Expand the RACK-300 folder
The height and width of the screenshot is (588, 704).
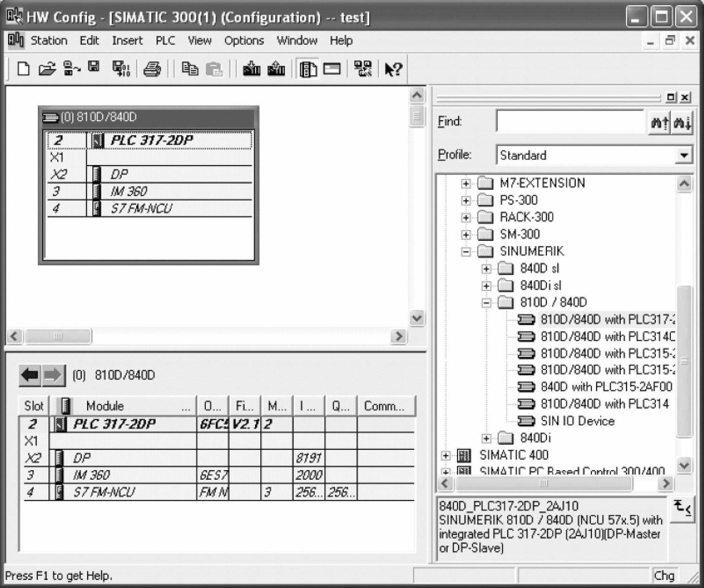(466, 218)
